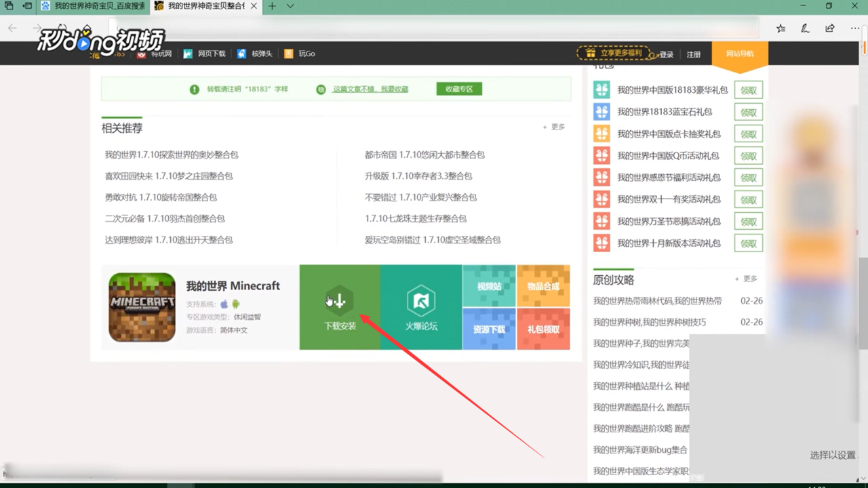Open the 视频站 video tile
Screen dimensions: 868x488
(x=489, y=286)
